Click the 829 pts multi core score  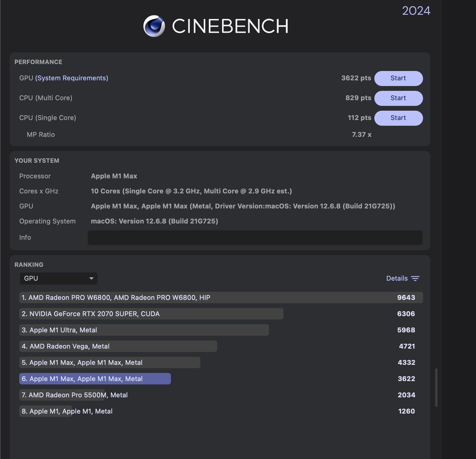[358, 98]
